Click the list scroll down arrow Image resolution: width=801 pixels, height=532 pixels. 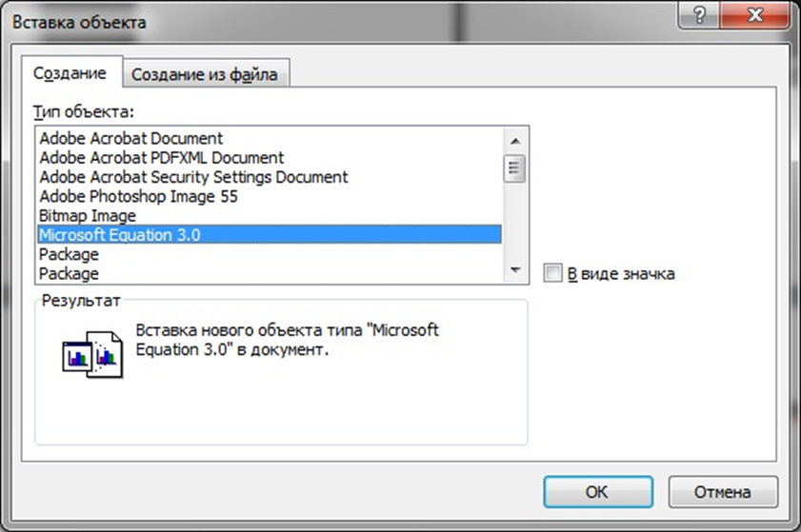515,270
